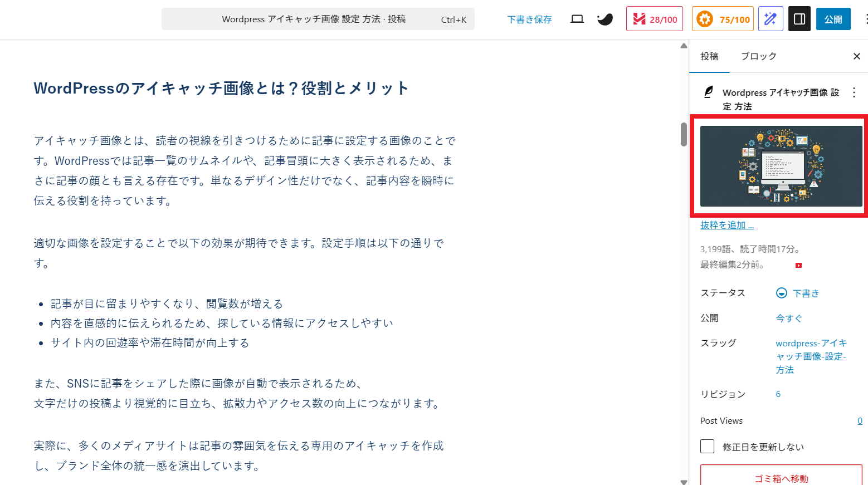Click paragraph starting 適切な画像を設定することで

pos(239,253)
